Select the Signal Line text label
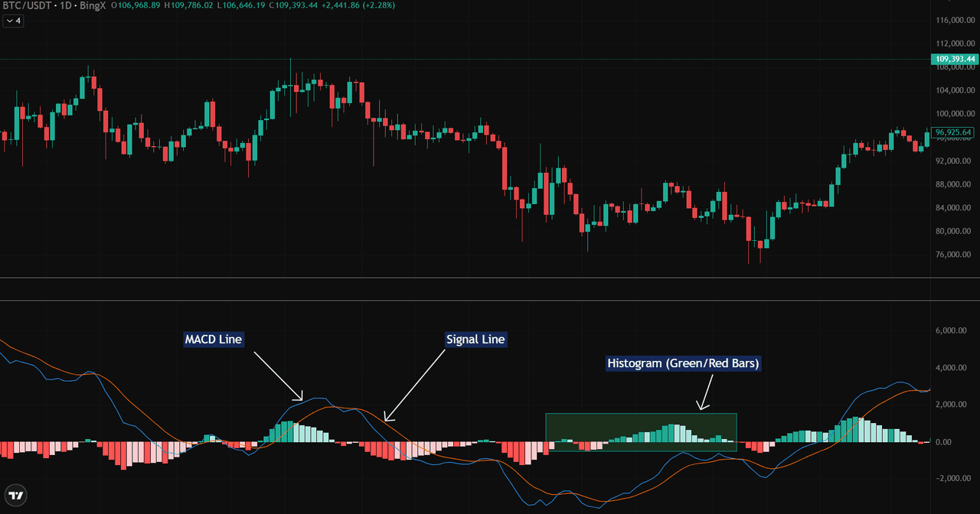Image resolution: width=980 pixels, height=514 pixels. (475, 339)
